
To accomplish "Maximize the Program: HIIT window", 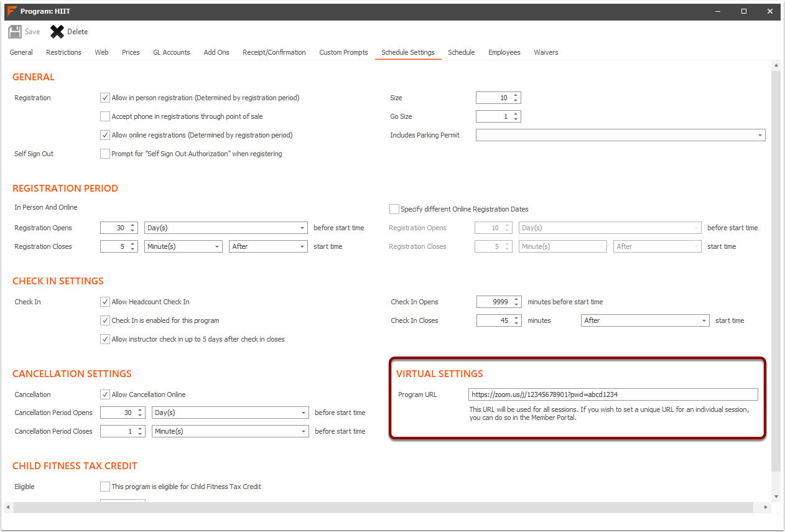I will [x=744, y=11].
